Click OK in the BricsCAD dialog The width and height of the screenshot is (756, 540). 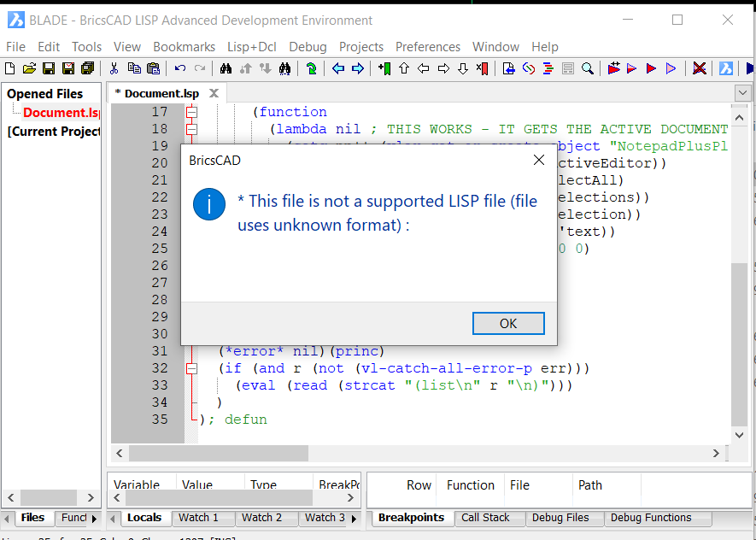pyautogui.click(x=508, y=323)
